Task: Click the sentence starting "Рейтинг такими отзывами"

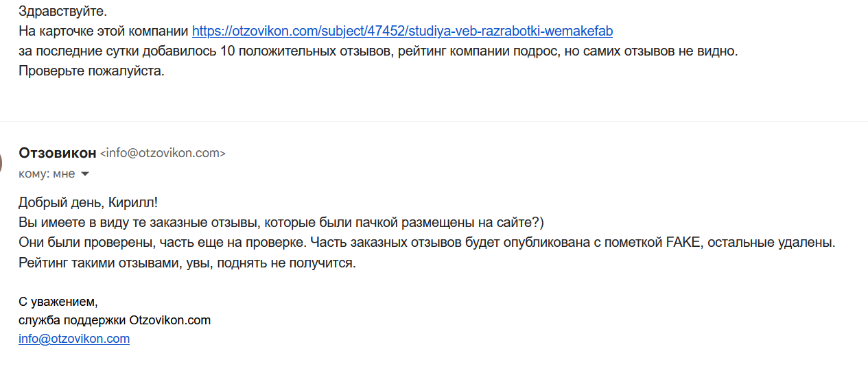Action: [187, 263]
